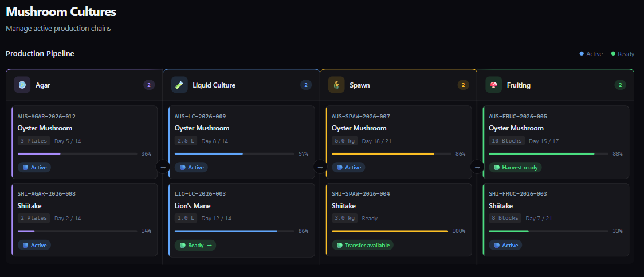
Task: Click the AUS-AGAR-2026-012 progress bar
Action: [77, 154]
